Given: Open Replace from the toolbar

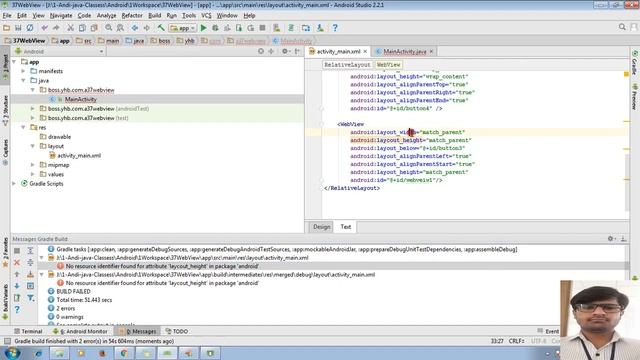Looking at the screenshot, I should pos(120,28).
